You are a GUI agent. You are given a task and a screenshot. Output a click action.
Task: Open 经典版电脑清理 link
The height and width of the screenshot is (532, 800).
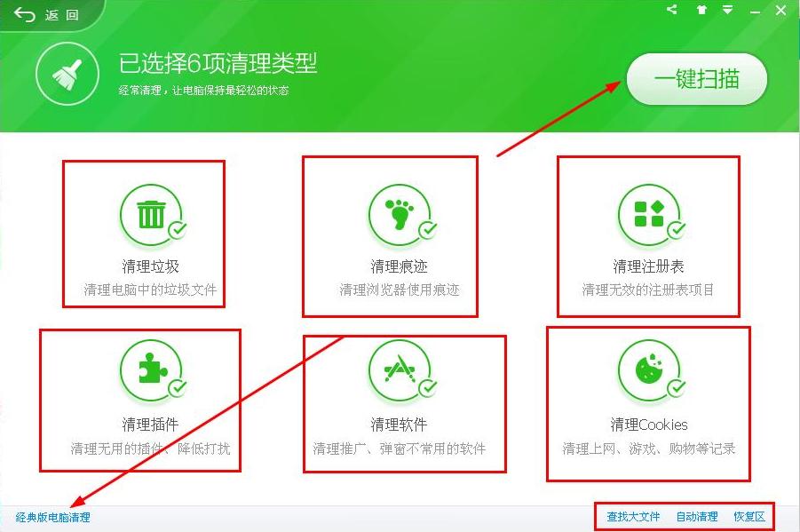[53, 517]
